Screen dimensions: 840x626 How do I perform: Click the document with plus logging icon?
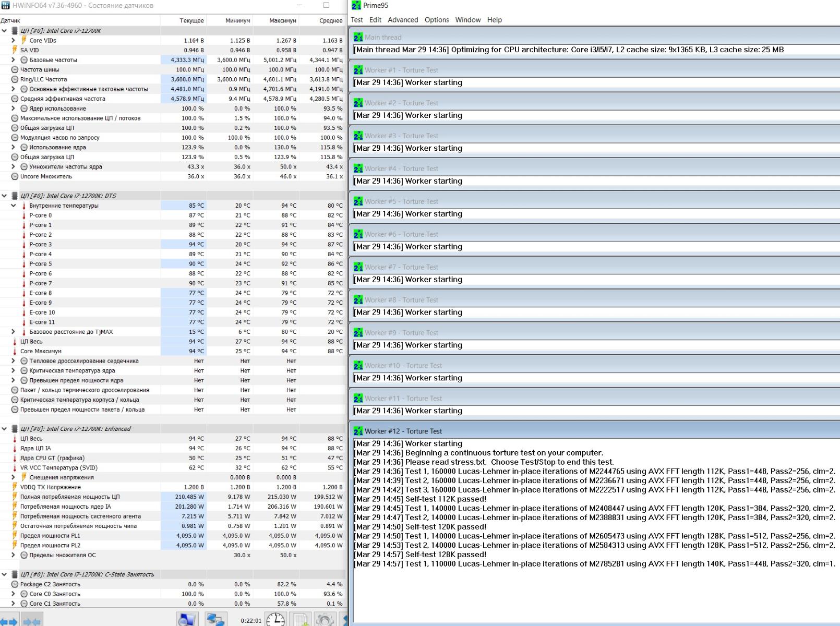(x=301, y=619)
